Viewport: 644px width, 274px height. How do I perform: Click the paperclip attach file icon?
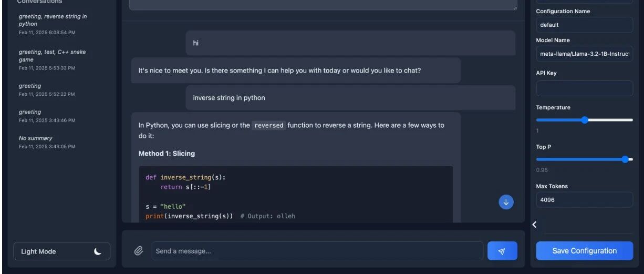[x=139, y=251]
